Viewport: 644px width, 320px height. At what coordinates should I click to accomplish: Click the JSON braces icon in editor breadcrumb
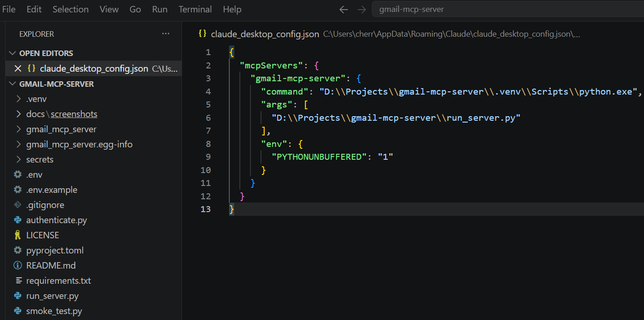tap(202, 34)
